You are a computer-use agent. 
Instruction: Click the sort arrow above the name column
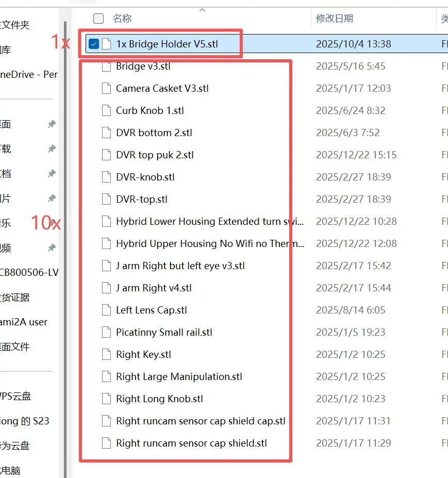pyautogui.click(x=203, y=10)
